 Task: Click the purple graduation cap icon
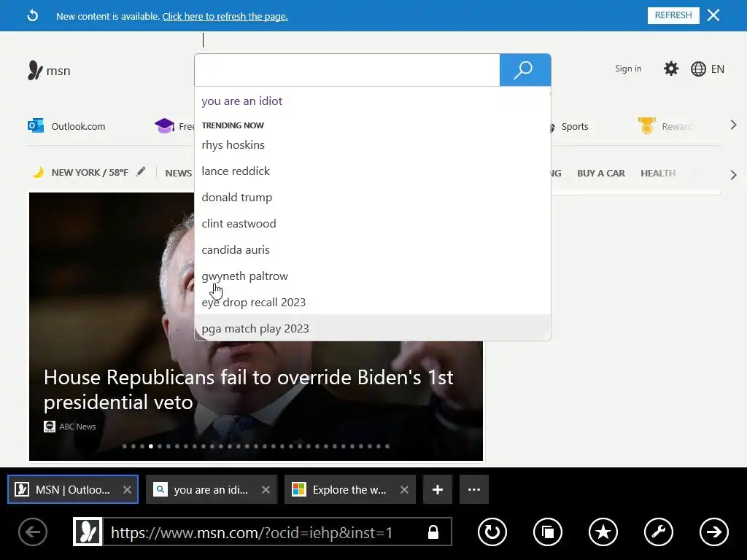coord(164,126)
